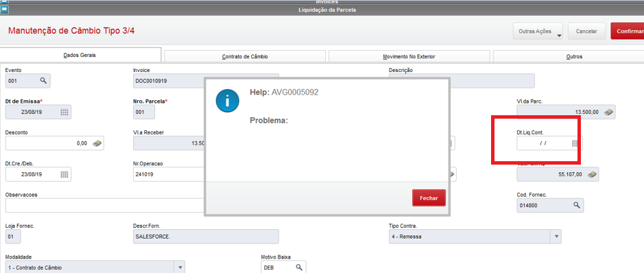Click the Manutenção de Câmbio Tipo 3/4 heading
This screenshot has width=644, height=273.
[x=71, y=31]
